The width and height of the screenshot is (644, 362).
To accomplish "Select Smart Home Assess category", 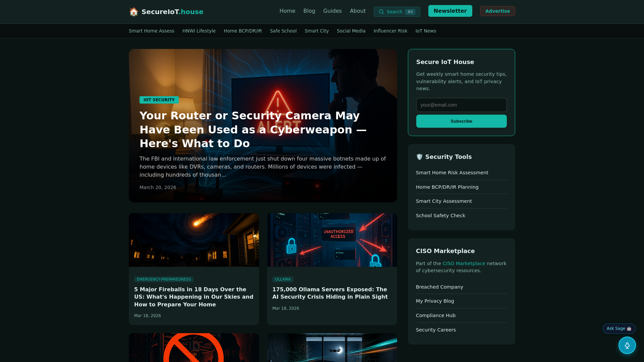I will tap(152, 31).
